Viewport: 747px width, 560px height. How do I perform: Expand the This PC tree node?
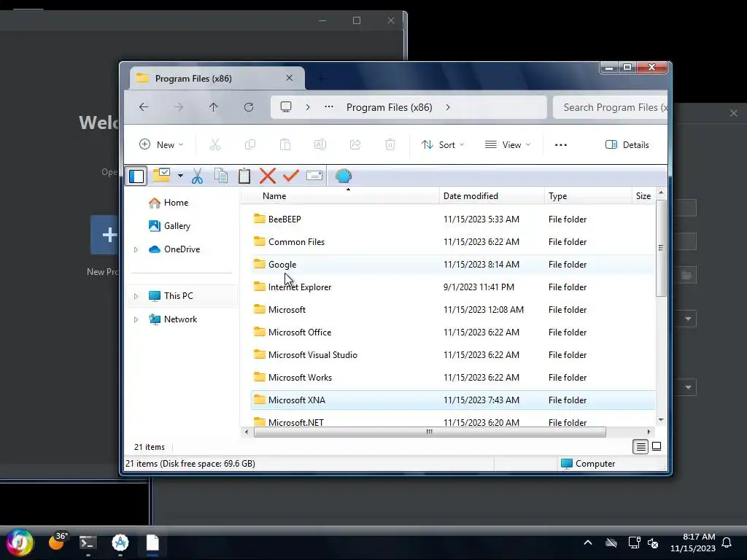click(x=136, y=296)
